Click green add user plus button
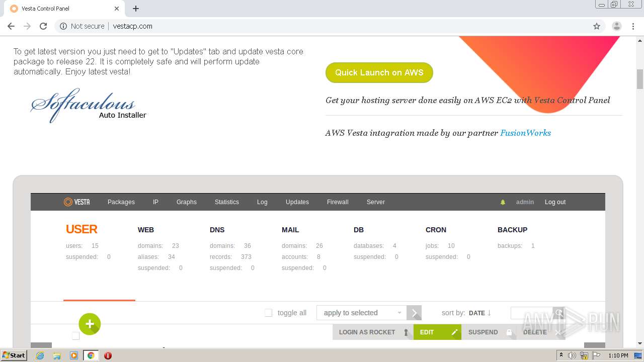 pyautogui.click(x=90, y=324)
